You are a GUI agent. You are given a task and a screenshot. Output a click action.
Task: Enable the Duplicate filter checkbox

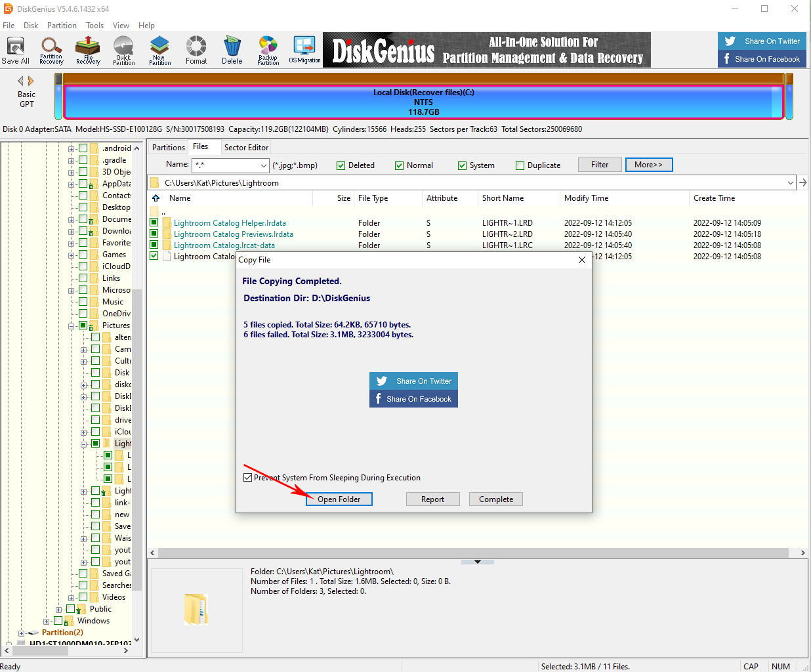(520, 165)
